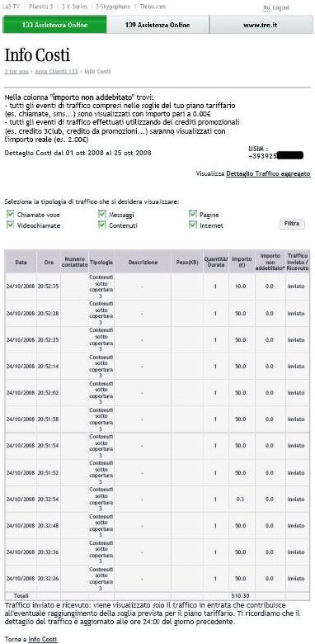Screen dimensions: 315x644
Task: Open the Three.com top link
Action: pos(153,7)
